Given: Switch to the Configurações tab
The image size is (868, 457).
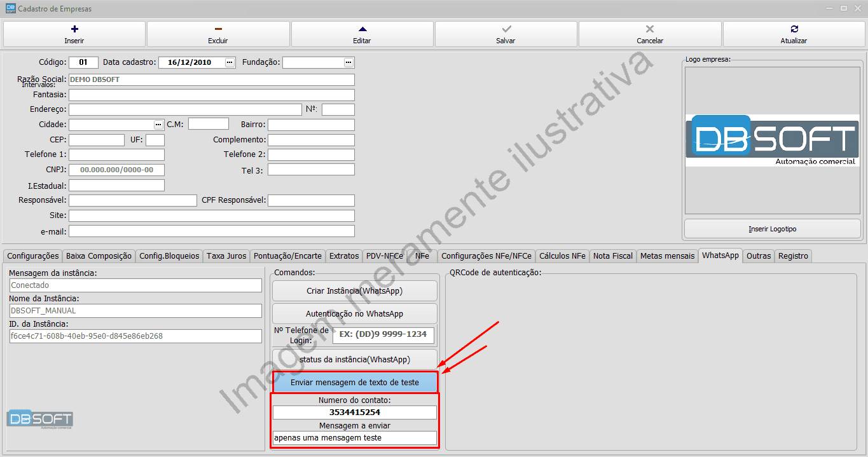Looking at the screenshot, I should [x=33, y=255].
